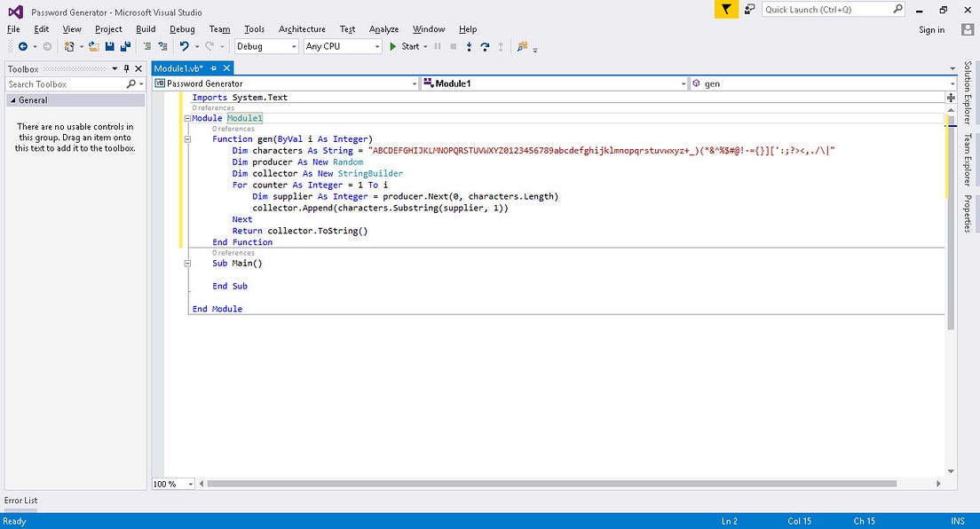Toggle Toolbox auto hide pin

tap(127, 68)
